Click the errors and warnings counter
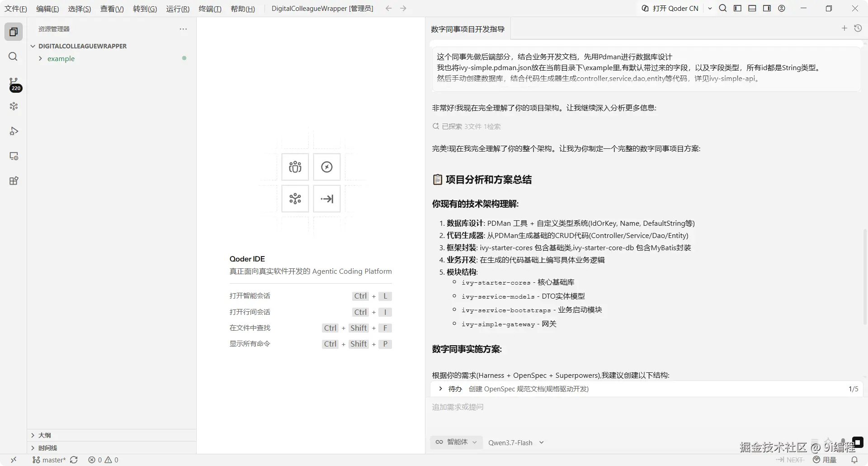 (x=103, y=460)
